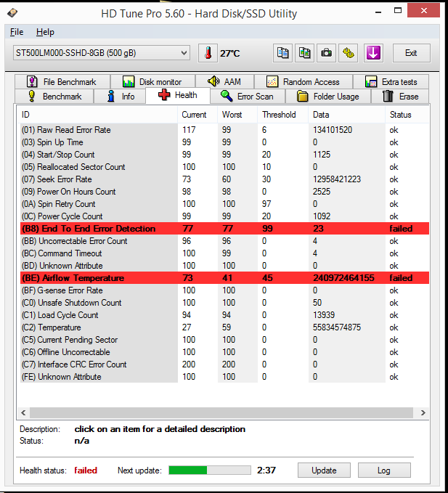The image size is (448, 493).
Task: Select the Power On Hours Count row
Action: tap(224, 192)
